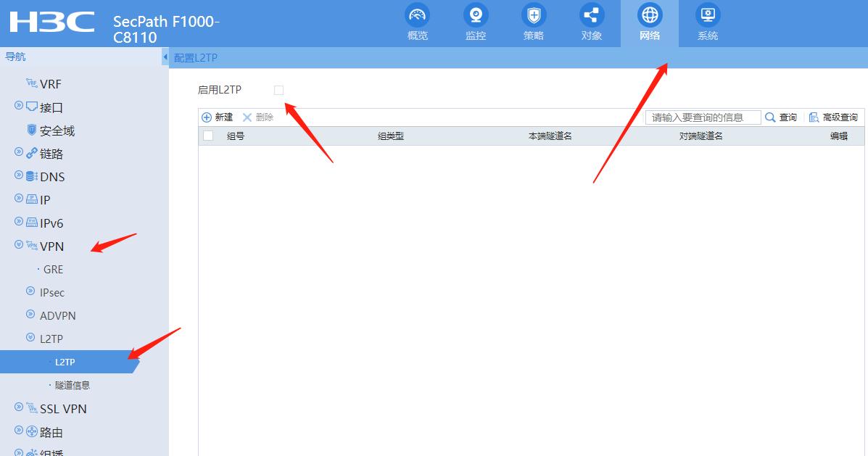Click the 查询 search button
The width and height of the screenshot is (868, 456).
782,117
